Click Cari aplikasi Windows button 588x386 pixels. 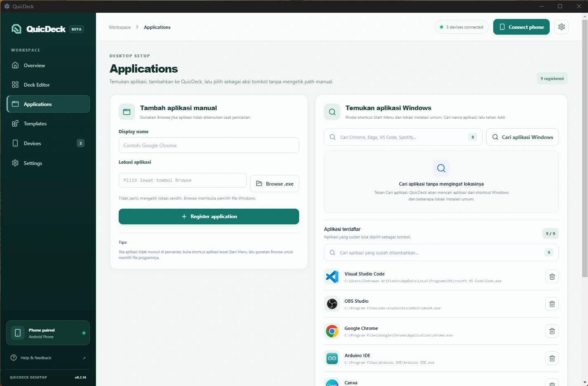522,137
